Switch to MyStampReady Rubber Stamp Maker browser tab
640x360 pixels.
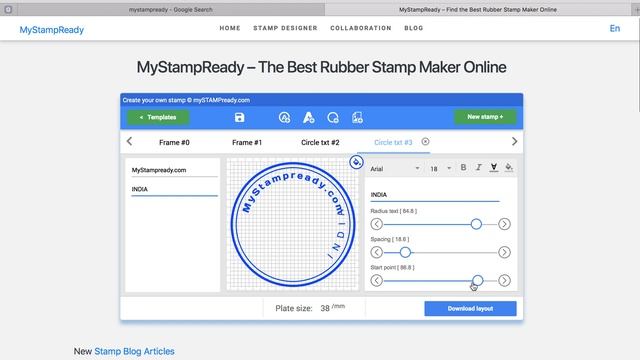coord(478,9)
